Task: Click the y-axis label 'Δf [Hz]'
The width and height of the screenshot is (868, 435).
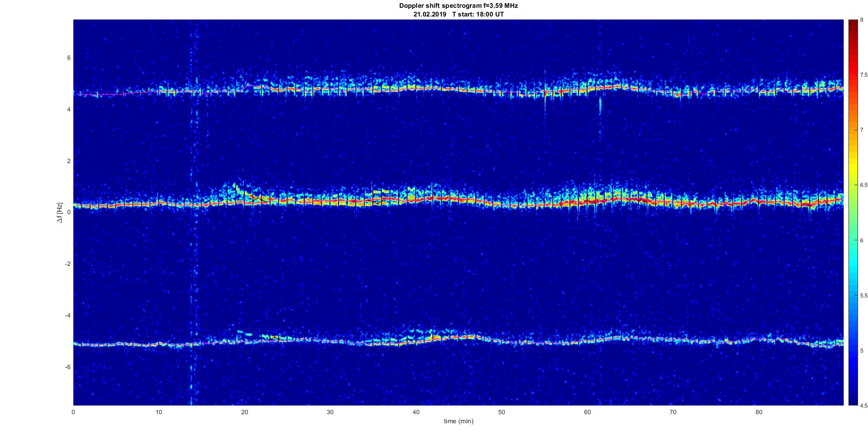Action: 59,213
